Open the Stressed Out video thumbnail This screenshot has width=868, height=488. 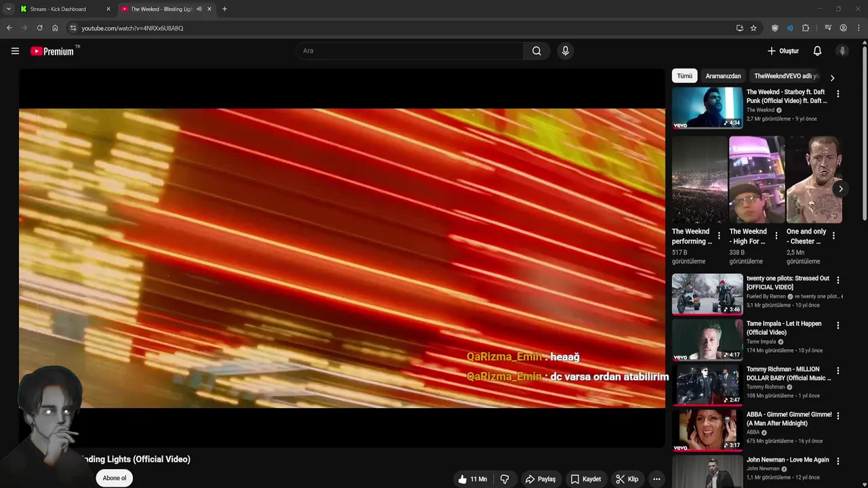(x=707, y=293)
